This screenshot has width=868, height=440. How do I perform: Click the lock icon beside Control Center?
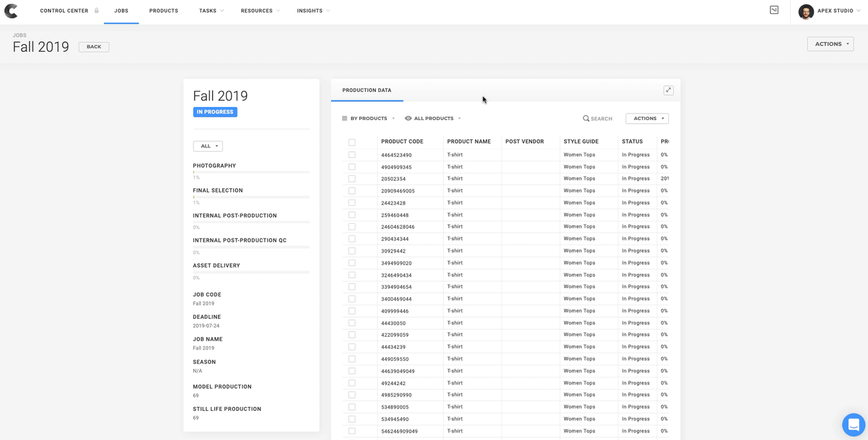[96, 11]
